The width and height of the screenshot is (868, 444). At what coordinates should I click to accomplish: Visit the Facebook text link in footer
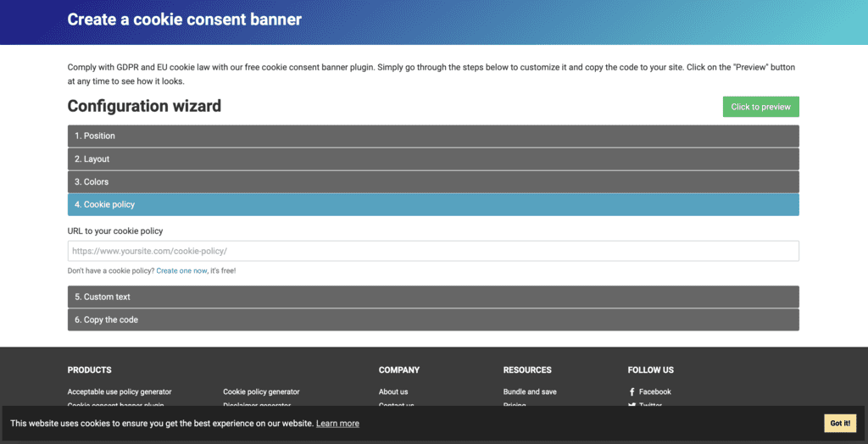tap(654, 392)
